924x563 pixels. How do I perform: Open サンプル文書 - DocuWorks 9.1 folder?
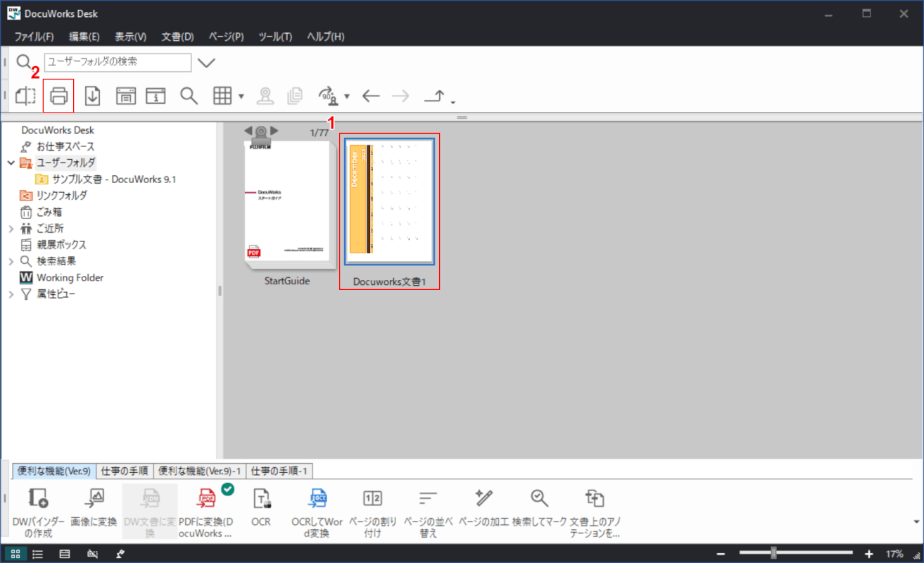(x=114, y=179)
